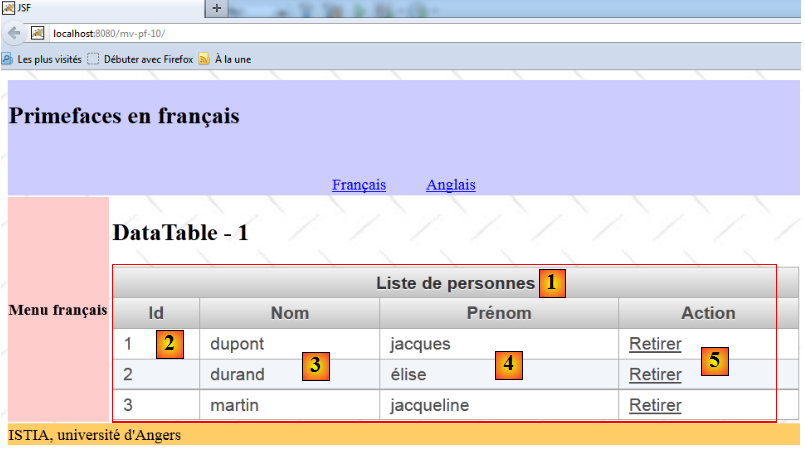Click Retirer for the durand row
This screenshot has height=450, width=805.
[x=655, y=375]
